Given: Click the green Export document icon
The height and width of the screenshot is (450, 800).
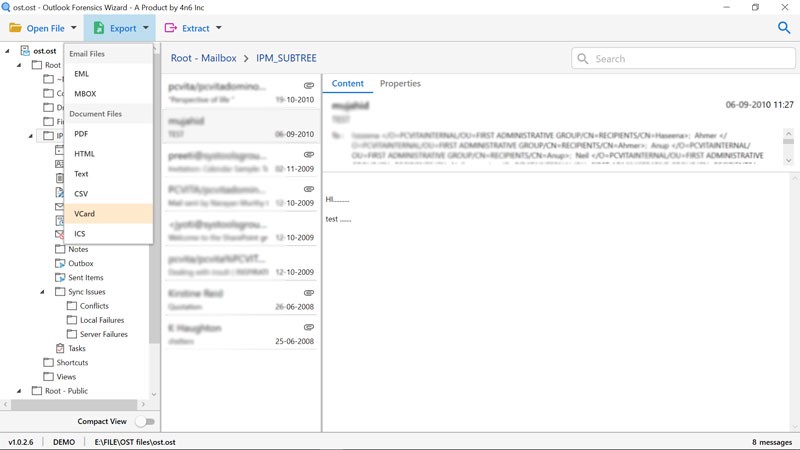Looking at the screenshot, I should [99, 28].
